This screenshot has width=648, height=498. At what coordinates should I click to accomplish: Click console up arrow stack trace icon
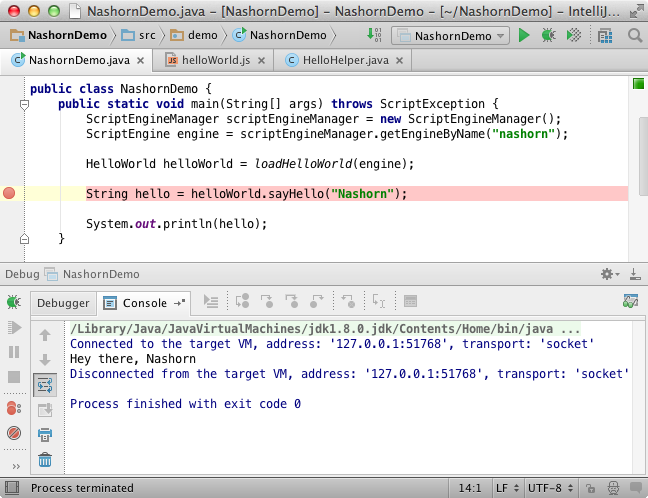(45, 335)
